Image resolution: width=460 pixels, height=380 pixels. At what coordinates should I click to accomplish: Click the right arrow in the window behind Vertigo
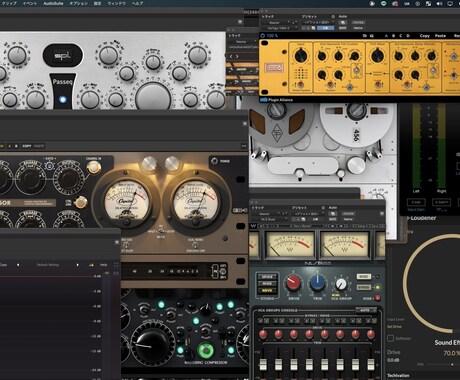coord(237,57)
